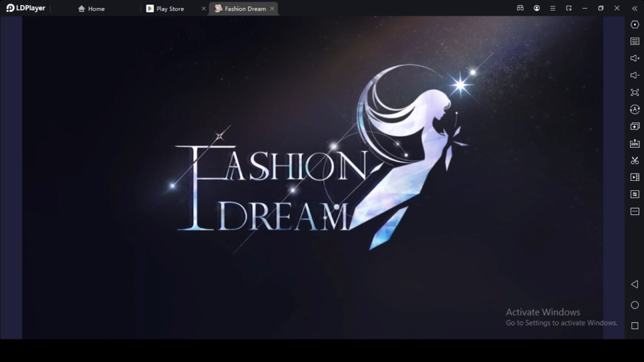
Task: Open the LDPlayer hamburger menu
Action: coord(553,8)
